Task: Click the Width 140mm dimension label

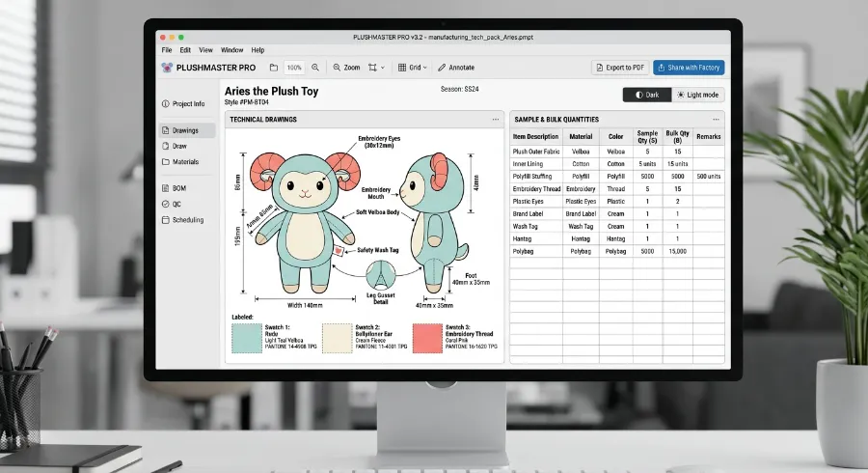Action: pyautogui.click(x=305, y=305)
